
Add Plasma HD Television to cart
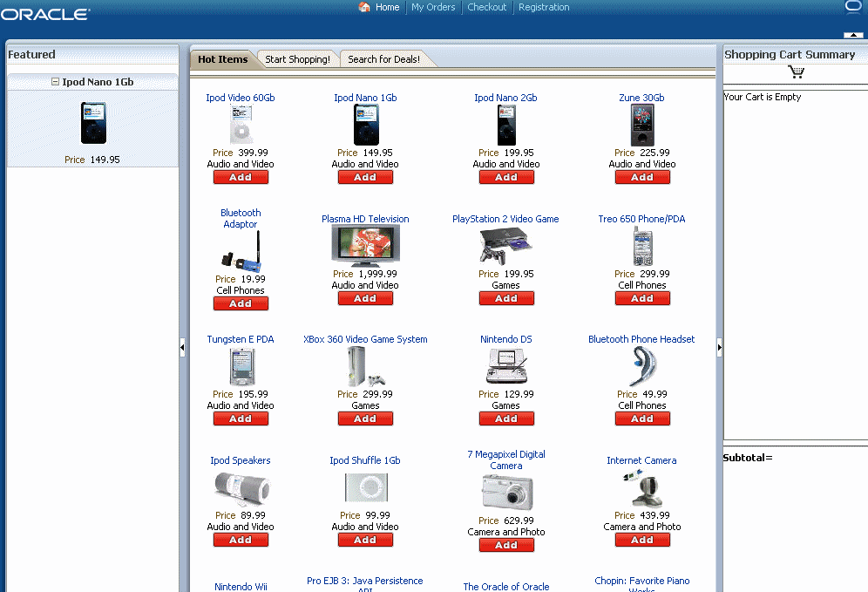tap(365, 298)
